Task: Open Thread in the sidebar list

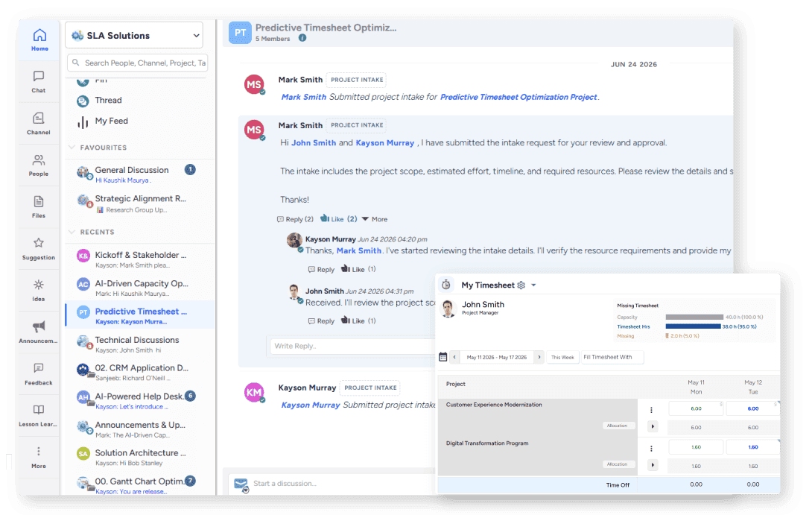Action: (x=108, y=100)
